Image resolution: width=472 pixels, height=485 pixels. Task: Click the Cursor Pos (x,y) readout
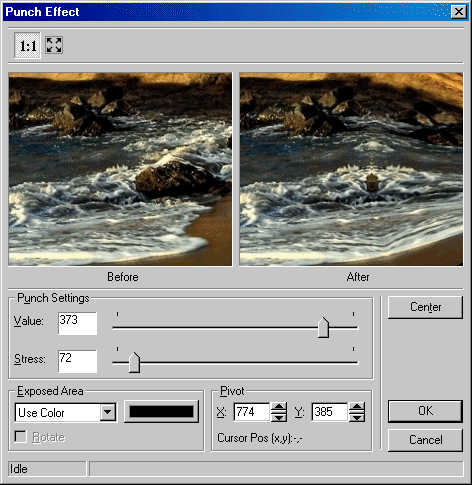[x=260, y=438]
